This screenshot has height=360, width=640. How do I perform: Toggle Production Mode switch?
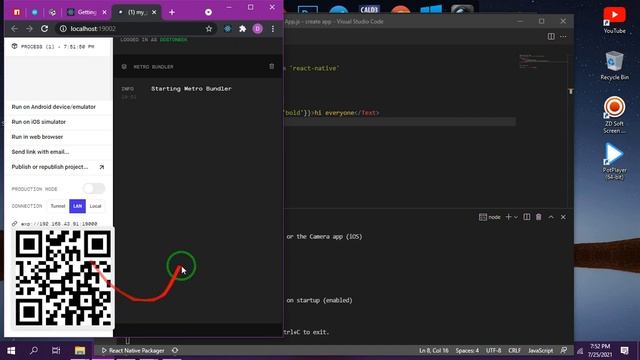coord(94,189)
